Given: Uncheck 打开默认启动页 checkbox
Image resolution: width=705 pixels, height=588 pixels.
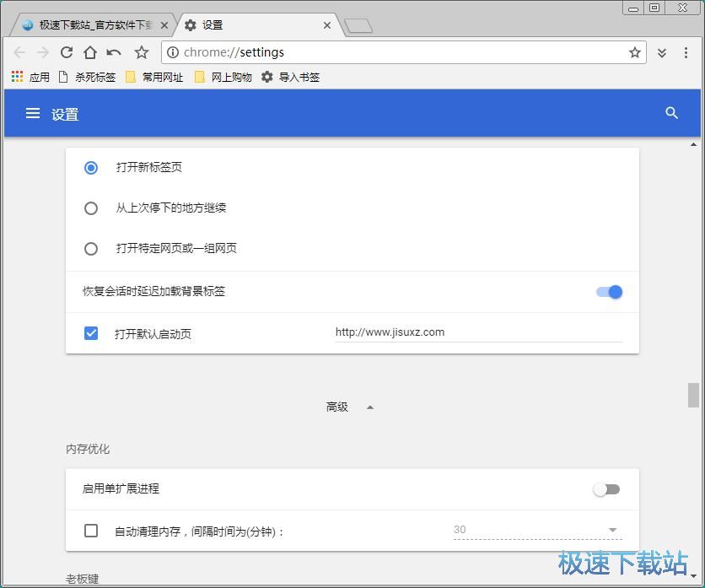Looking at the screenshot, I should coord(91,333).
